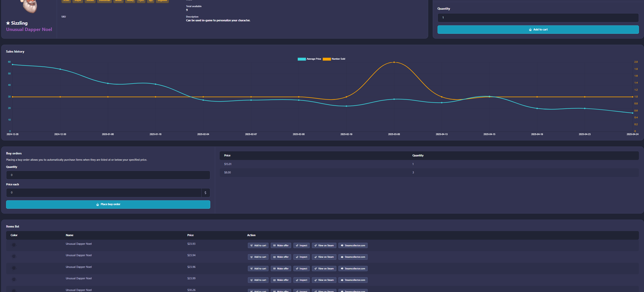
Task: Toggle Average Price legend in chart
Action: (x=309, y=59)
